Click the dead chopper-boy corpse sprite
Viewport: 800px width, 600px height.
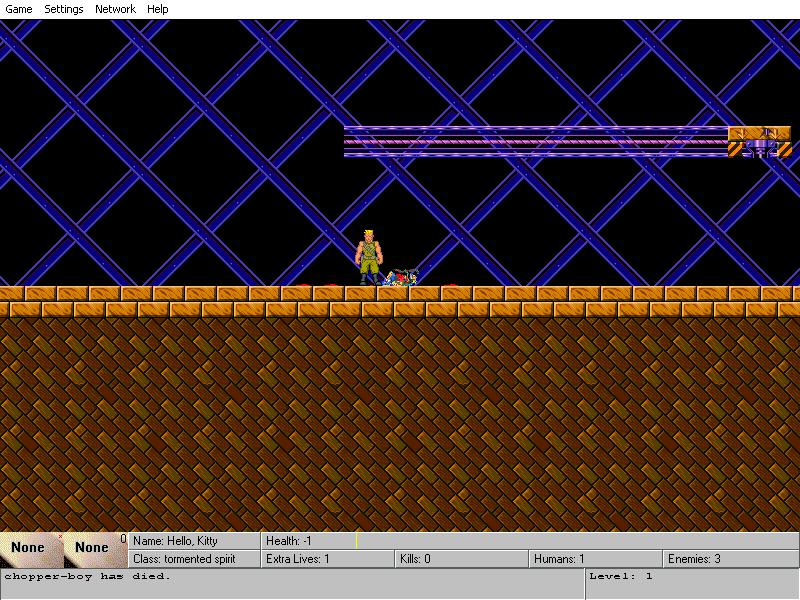pos(402,278)
